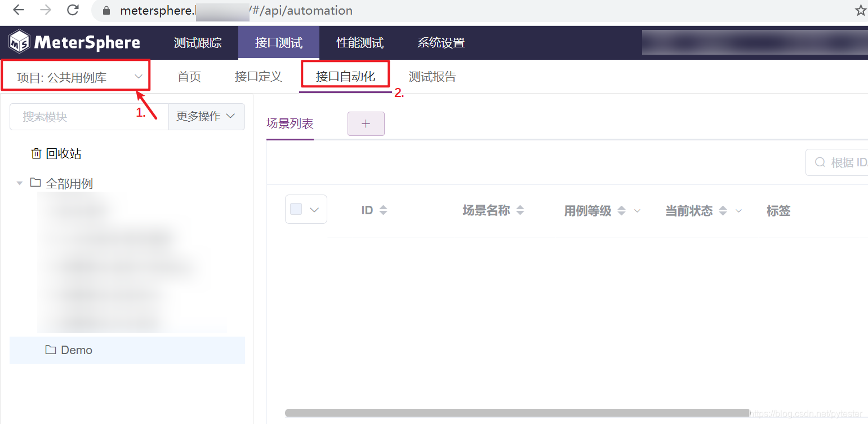Expand the 更多操作 dropdown
868x424 pixels.
pyautogui.click(x=206, y=116)
